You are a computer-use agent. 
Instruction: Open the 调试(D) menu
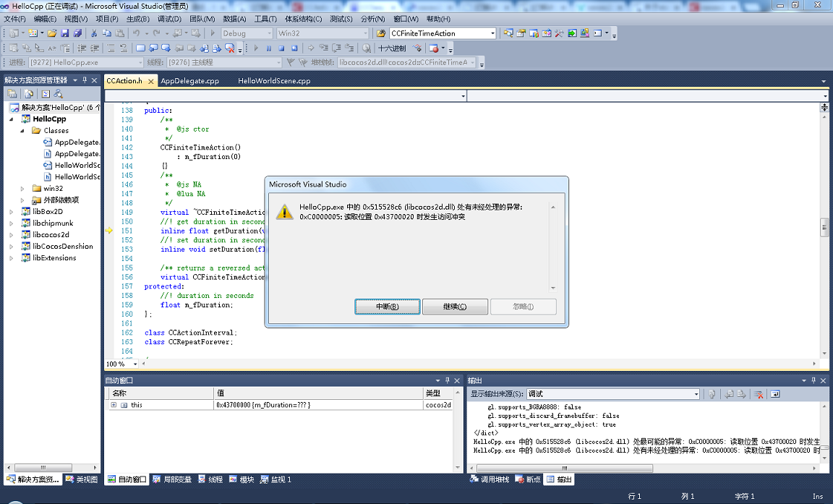tap(169, 19)
